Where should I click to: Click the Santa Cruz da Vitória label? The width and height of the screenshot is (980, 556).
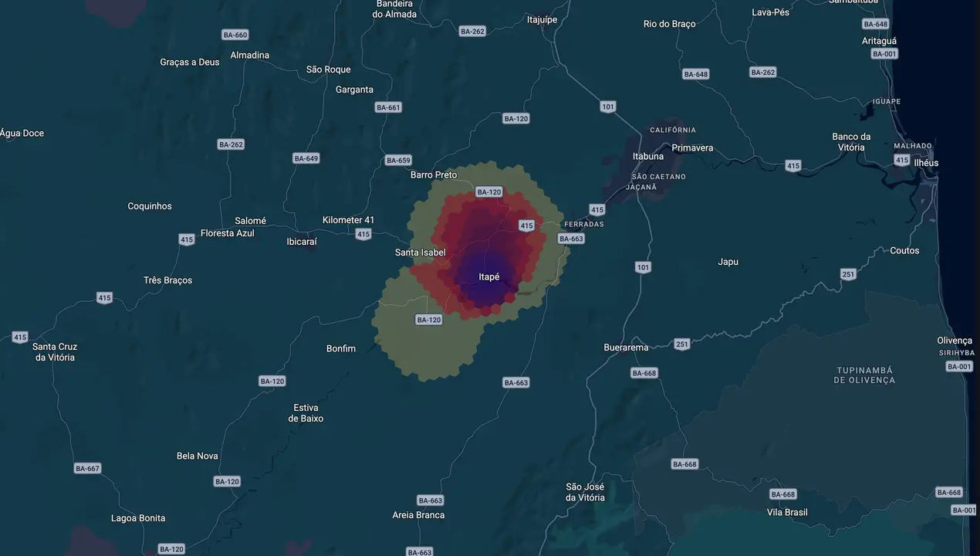[x=55, y=352]
